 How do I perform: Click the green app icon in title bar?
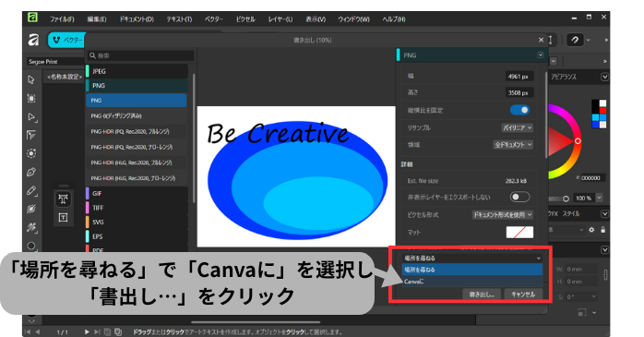pyautogui.click(x=32, y=18)
